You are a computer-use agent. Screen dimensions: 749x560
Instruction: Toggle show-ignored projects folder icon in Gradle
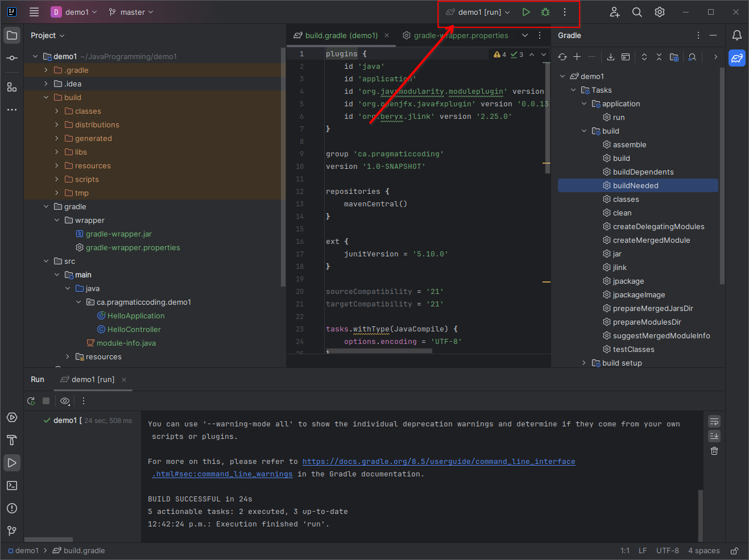pyautogui.click(x=674, y=57)
